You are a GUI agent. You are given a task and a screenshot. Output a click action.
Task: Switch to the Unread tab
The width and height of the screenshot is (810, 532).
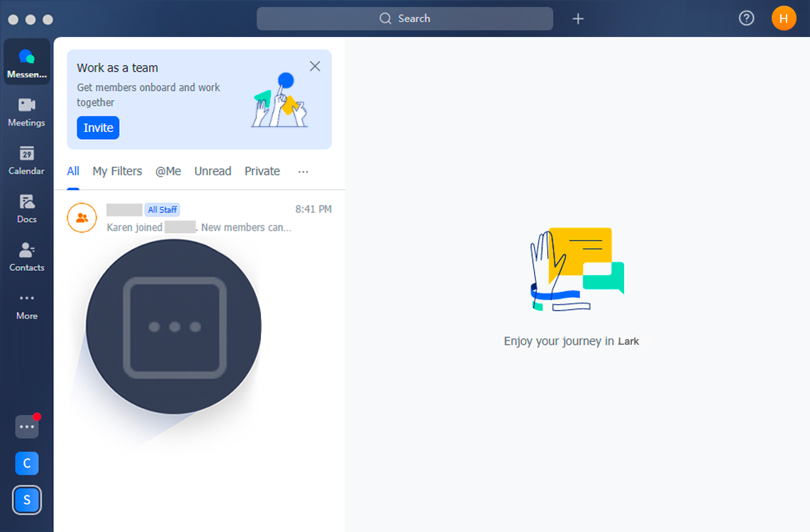click(213, 171)
